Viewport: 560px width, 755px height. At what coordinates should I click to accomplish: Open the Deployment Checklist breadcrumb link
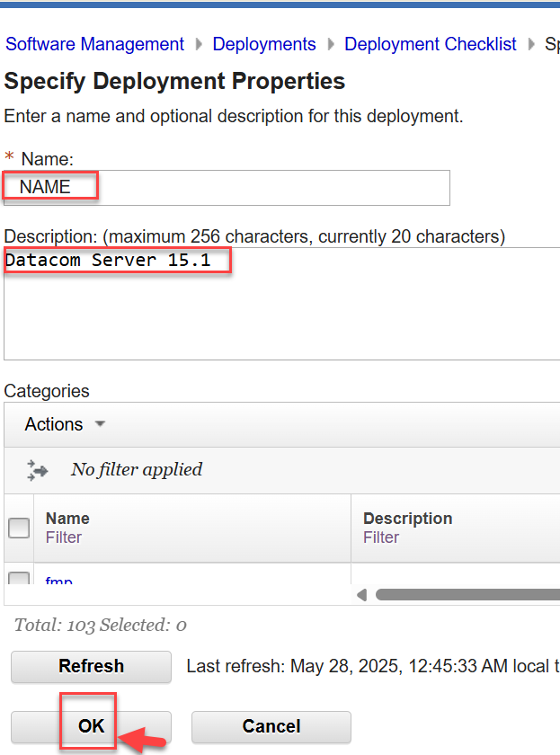431,44
